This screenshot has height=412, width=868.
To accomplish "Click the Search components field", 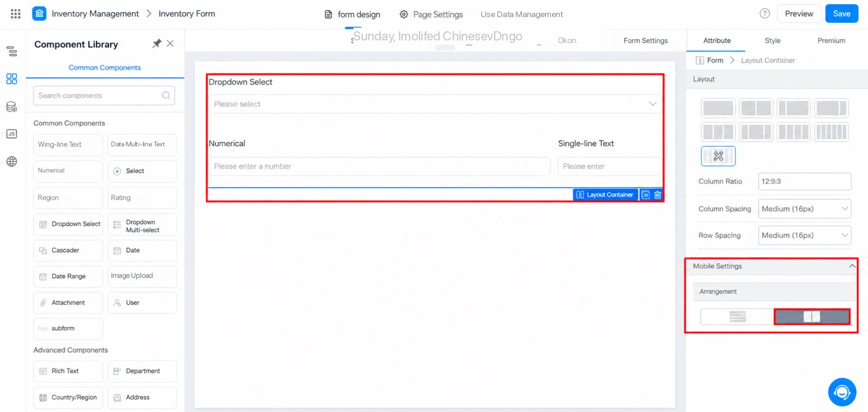I will [104, 96].
